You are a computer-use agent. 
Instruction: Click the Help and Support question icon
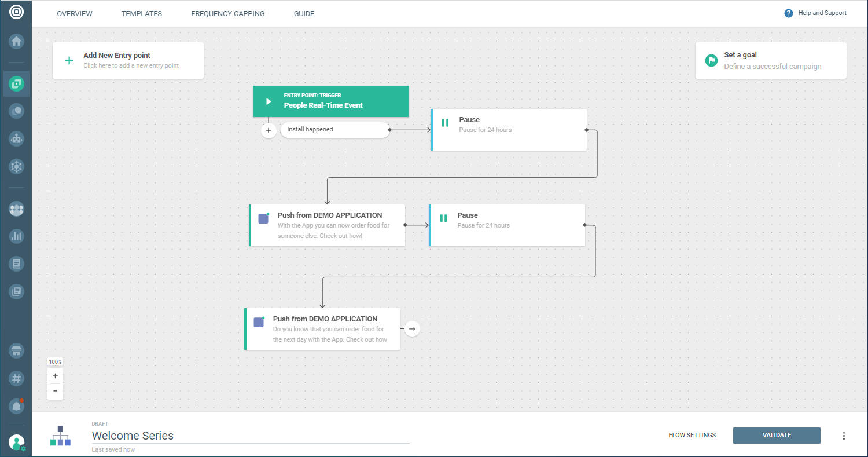pos(788,13)
